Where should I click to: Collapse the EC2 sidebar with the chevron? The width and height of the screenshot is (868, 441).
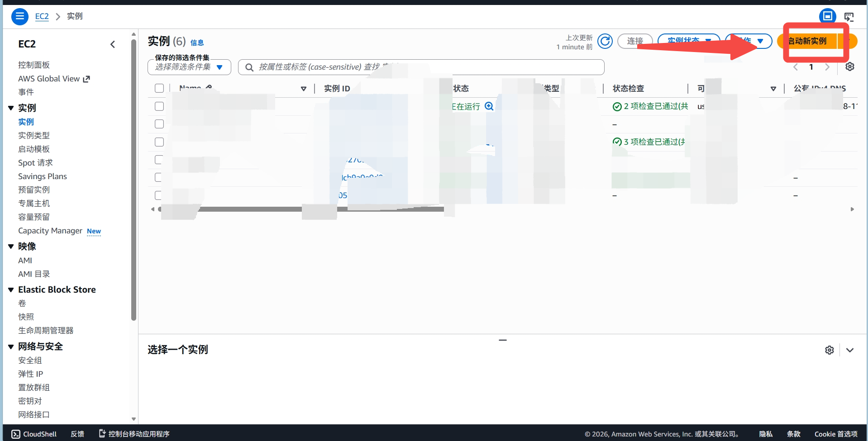tap(113, 44)
